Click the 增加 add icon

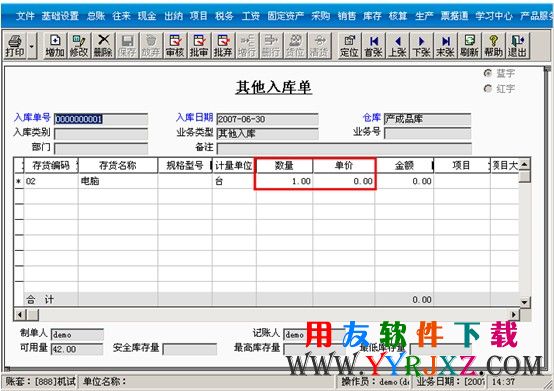point(55,46)
